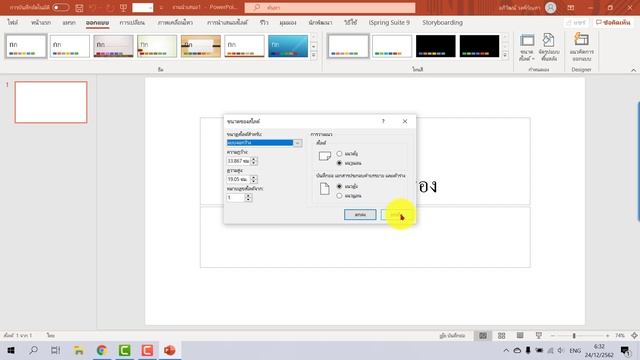The height and width of the screenshot is (360, 640).
Task: Click Comments button in ribbon
Action: (x=613, y=22)
